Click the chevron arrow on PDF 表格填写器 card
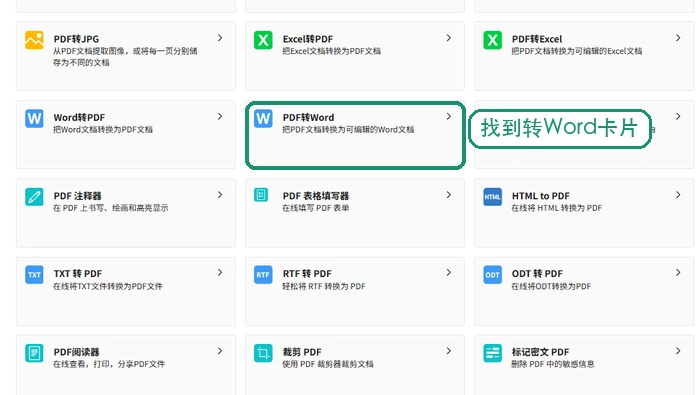Image resolution: width=700 pixels, height=395 pixels. 449,195
